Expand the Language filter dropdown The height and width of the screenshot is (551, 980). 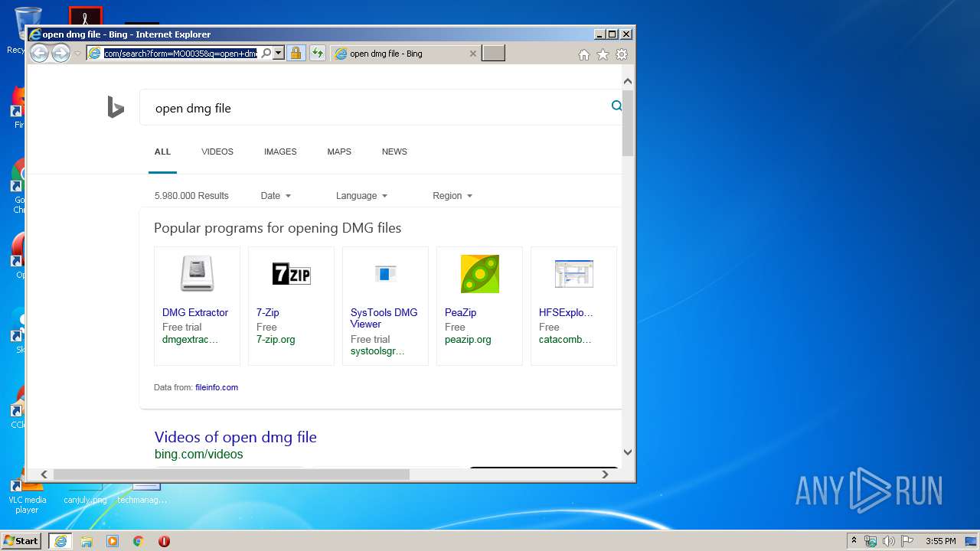click(361, 196)
